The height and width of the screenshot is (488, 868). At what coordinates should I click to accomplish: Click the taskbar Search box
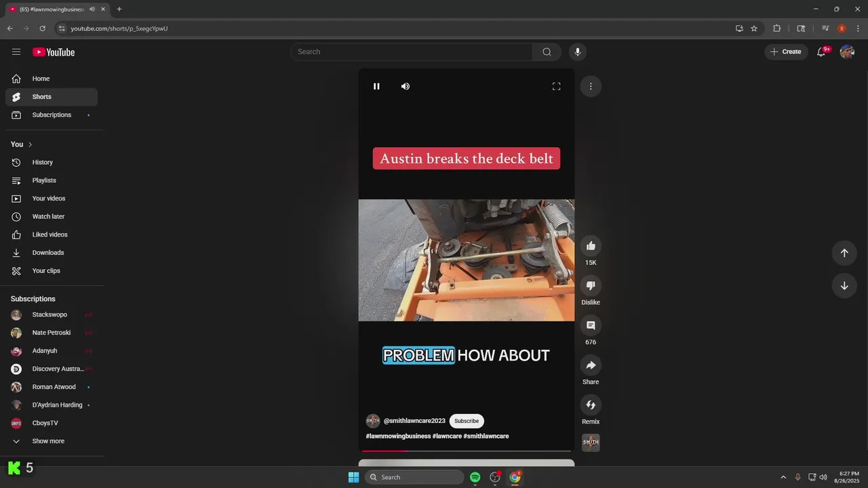pyautogui.click(x=414, y=477)
